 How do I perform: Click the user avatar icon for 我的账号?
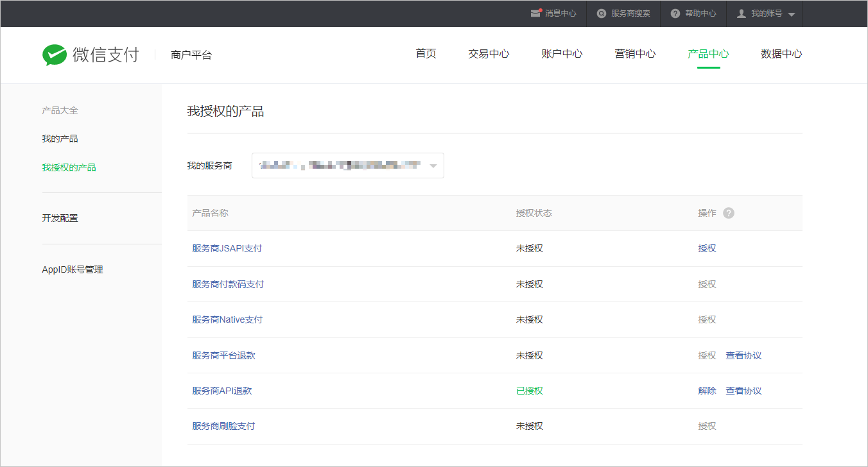coord(742,13)
